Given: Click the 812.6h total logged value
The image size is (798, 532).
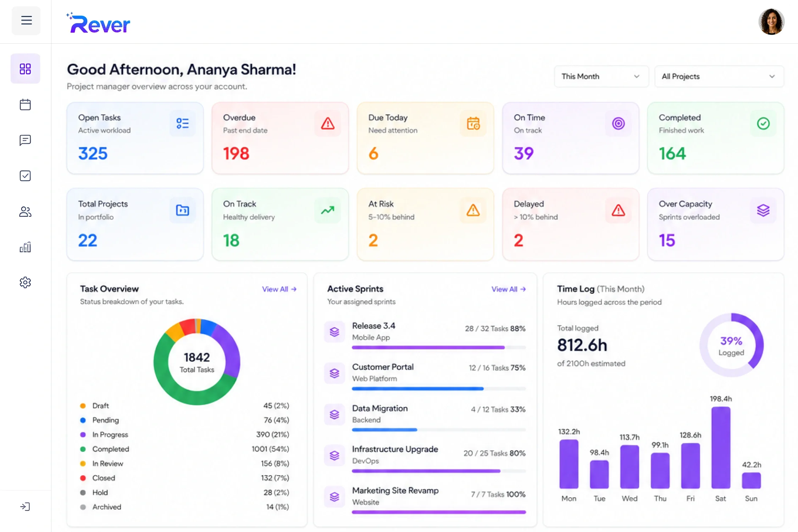Looking at the screenshot, I should pyautogui.click(x=582, y=345).
